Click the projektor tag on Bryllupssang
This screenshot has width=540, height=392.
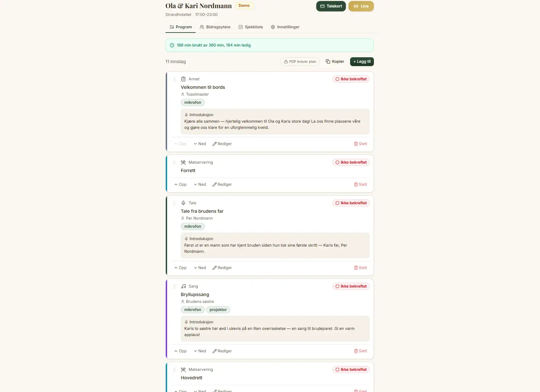point(218,310)
